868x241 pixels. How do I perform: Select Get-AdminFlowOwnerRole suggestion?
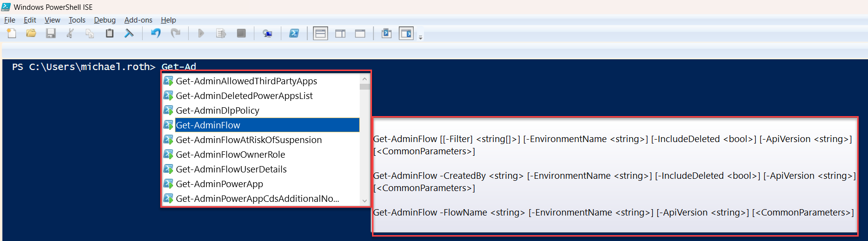pyautogui.click(x=261, y=154)
